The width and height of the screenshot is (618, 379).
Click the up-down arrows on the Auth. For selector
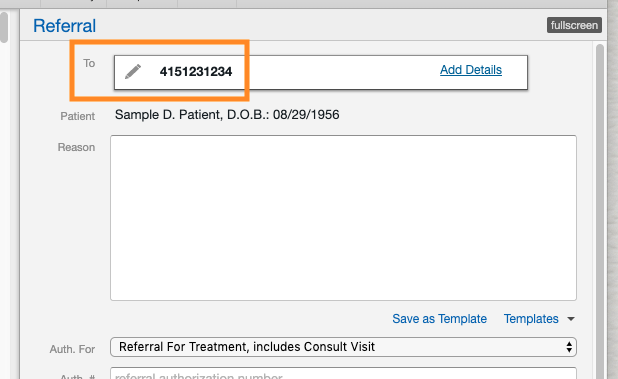pos(569,347)
